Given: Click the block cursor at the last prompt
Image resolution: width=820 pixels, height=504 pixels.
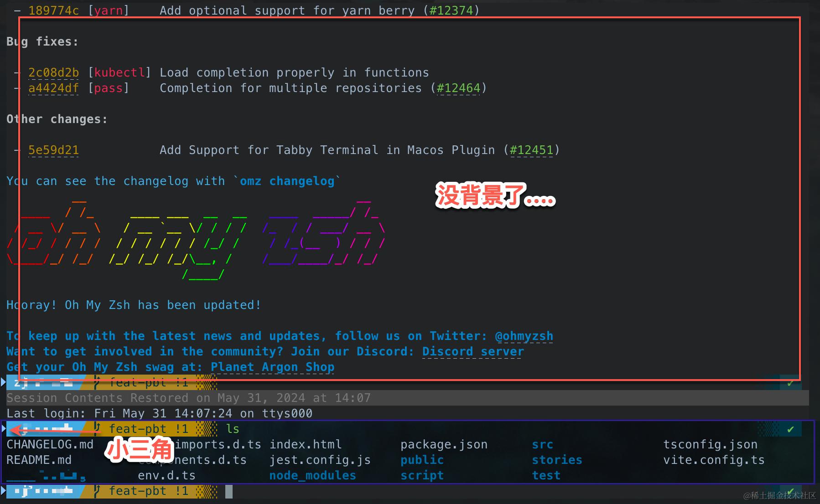Looking at the screenshot, I should [x=229, y=491].
